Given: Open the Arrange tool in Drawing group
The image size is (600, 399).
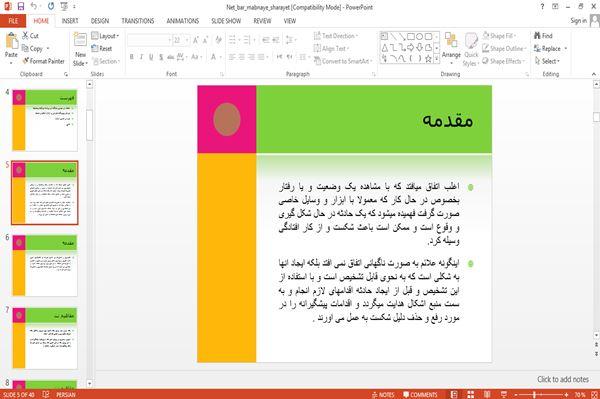Looking at the screenshot, I should click(x=451, y=47).
